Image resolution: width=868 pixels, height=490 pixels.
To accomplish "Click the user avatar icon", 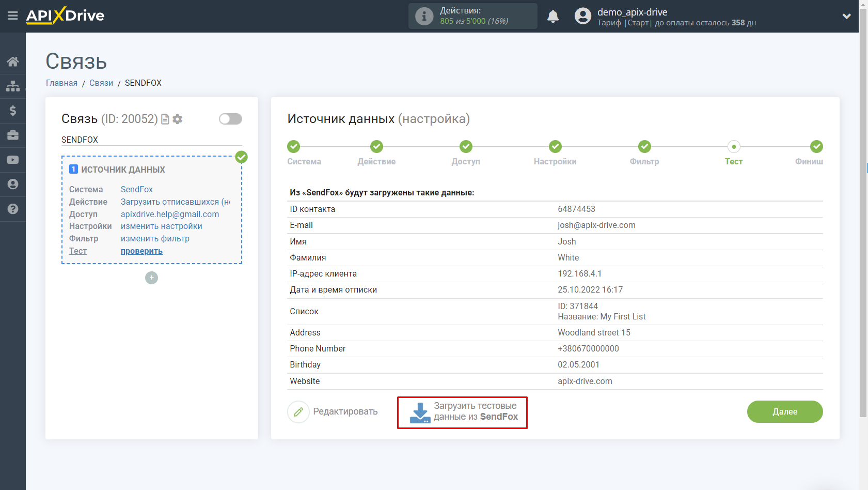I will [583, 16].
